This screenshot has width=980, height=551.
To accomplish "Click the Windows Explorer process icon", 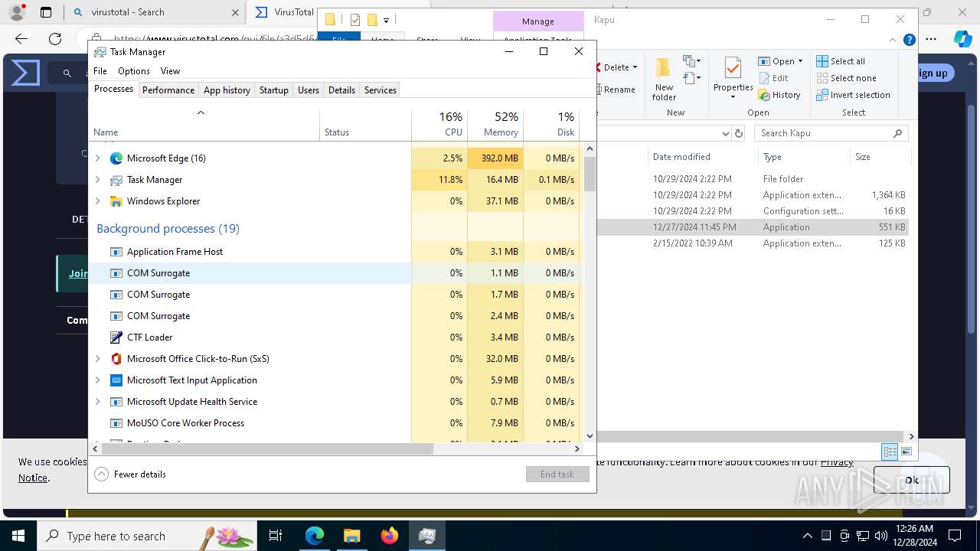I will tap(116, 201).
